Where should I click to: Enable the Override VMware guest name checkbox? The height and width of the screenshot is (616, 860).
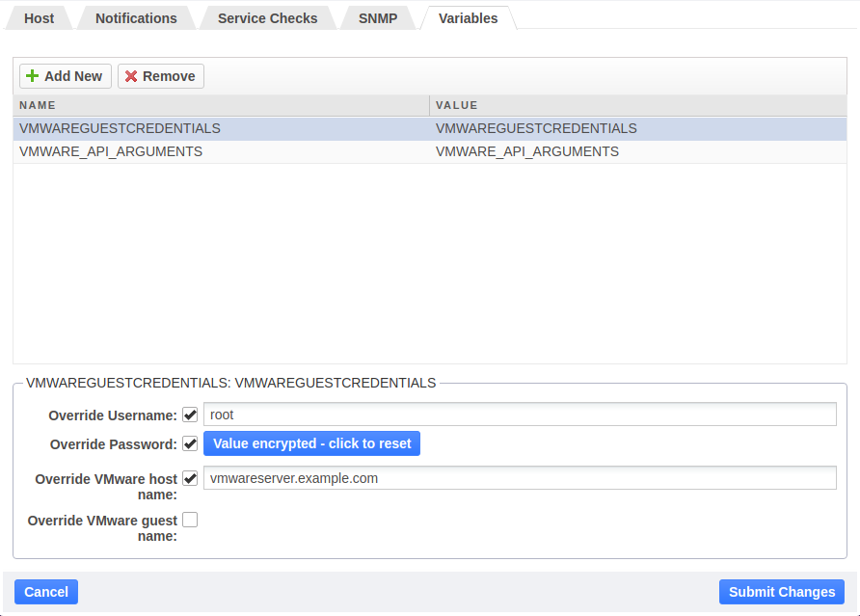coord(190,519)
